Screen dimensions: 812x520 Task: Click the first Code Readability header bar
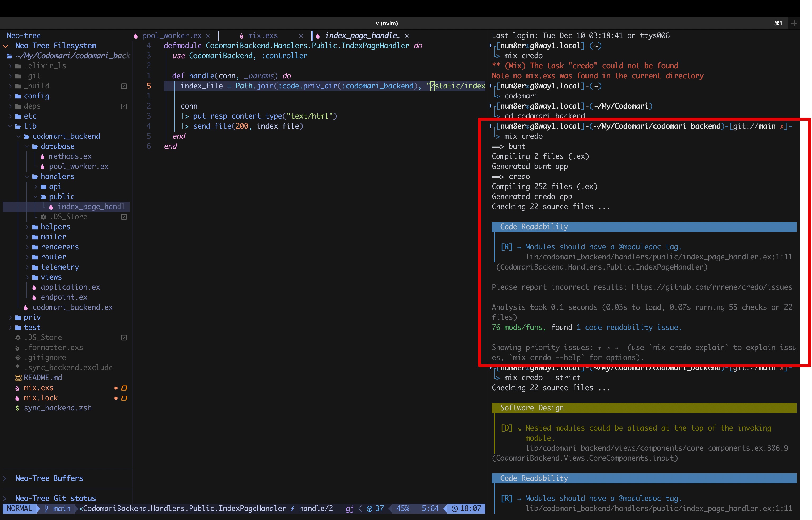[x=644, y=227]
